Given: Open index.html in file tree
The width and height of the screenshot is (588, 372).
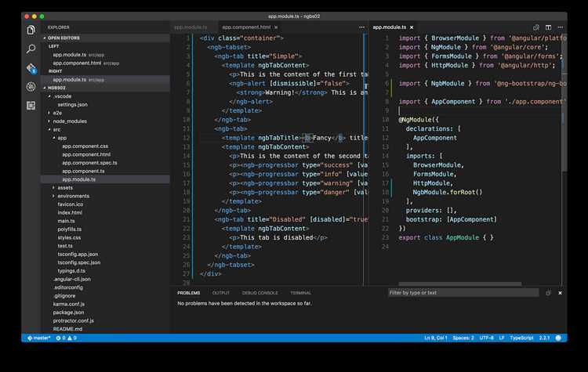Looking at the screenshot, I should tap(70, 212).
